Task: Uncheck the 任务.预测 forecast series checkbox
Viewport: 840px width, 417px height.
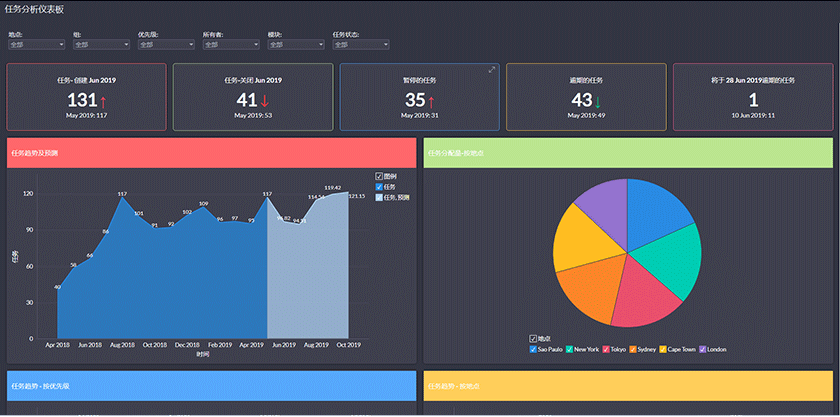Action: point(379,197)
